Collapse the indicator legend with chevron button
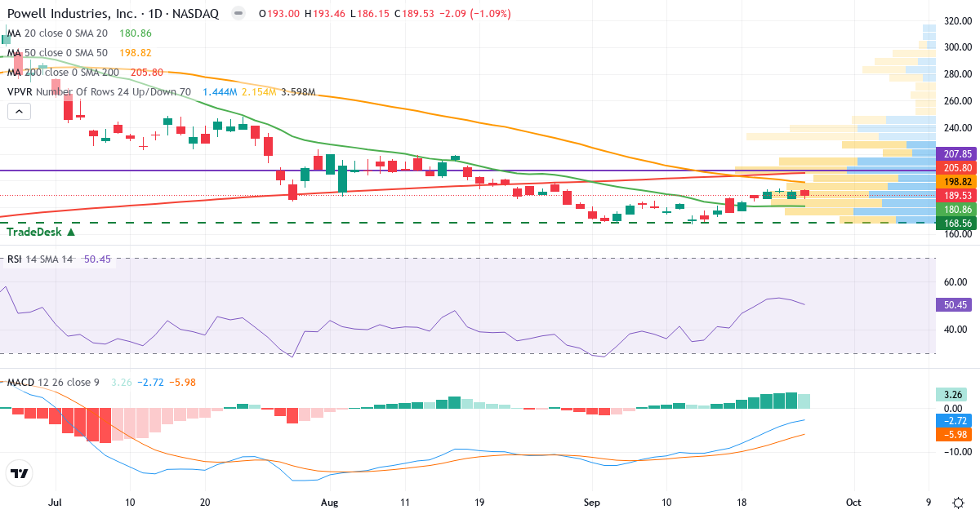The width and height of the screenshot is (980, 514). [19, 110]
